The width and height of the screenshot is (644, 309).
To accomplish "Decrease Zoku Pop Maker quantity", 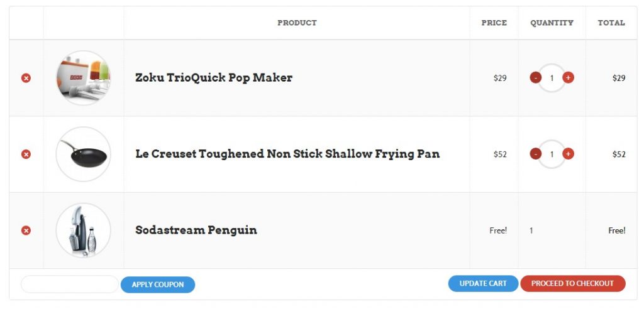I will (535, 78).
